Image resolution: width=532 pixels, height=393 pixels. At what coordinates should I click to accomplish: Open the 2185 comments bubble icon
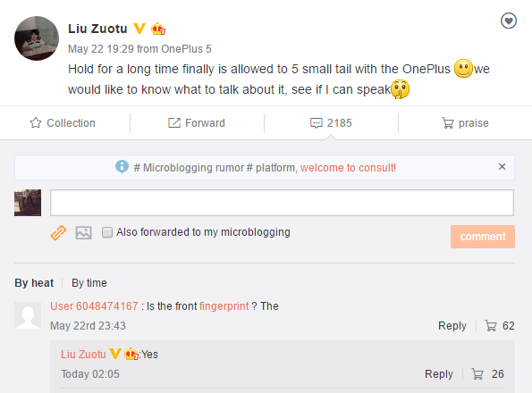(x=317, y=123)
